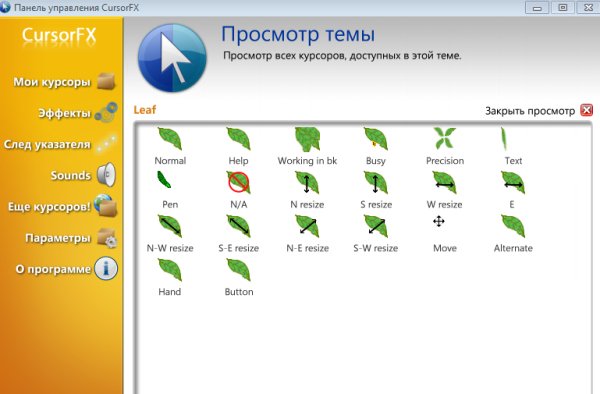Image resolution: width=600 pixels, height=394 pixels.
Task: Click the red X close preview icon
Action: coord(586,110)
